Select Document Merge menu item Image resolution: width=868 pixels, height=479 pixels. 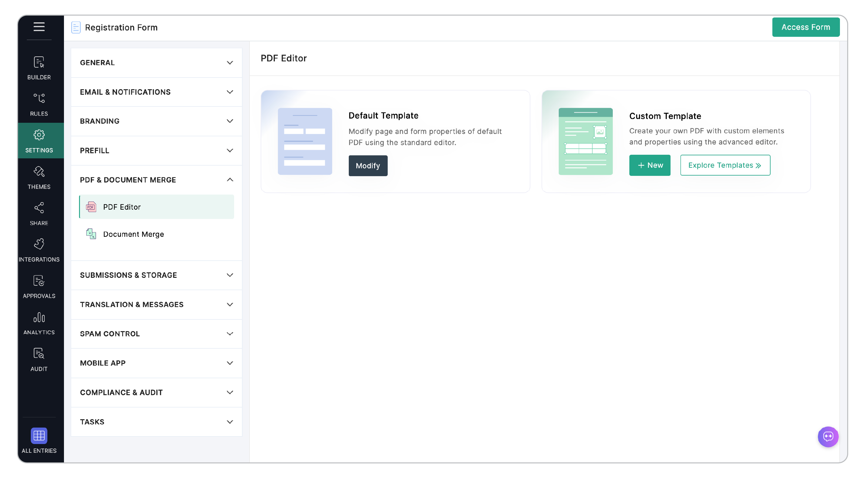click(157, 234)
